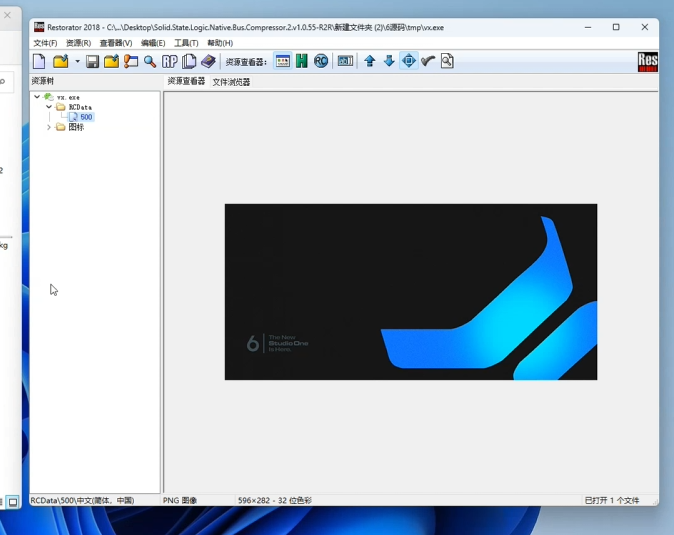Click the resource properties exclamation window icon
Image resolution: width=674 pixels, height=535 pixels.
[131, 61]
